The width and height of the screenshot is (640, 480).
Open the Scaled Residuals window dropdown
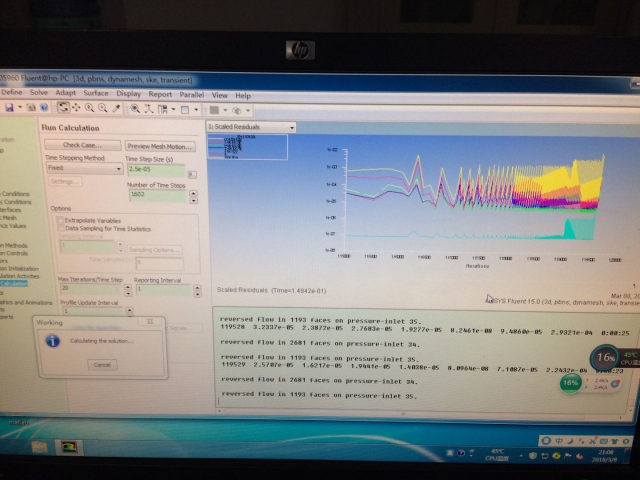(291, 128)
